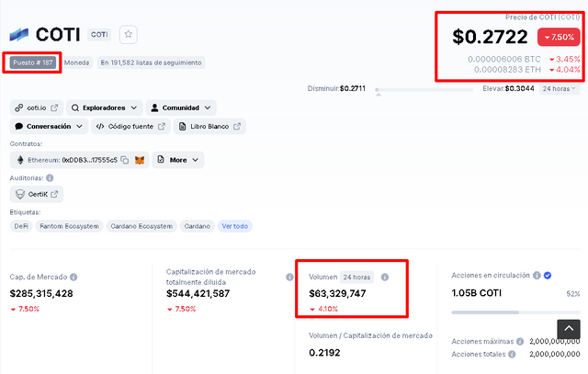Click the $285,315,428 market cap value

[41, 293]
